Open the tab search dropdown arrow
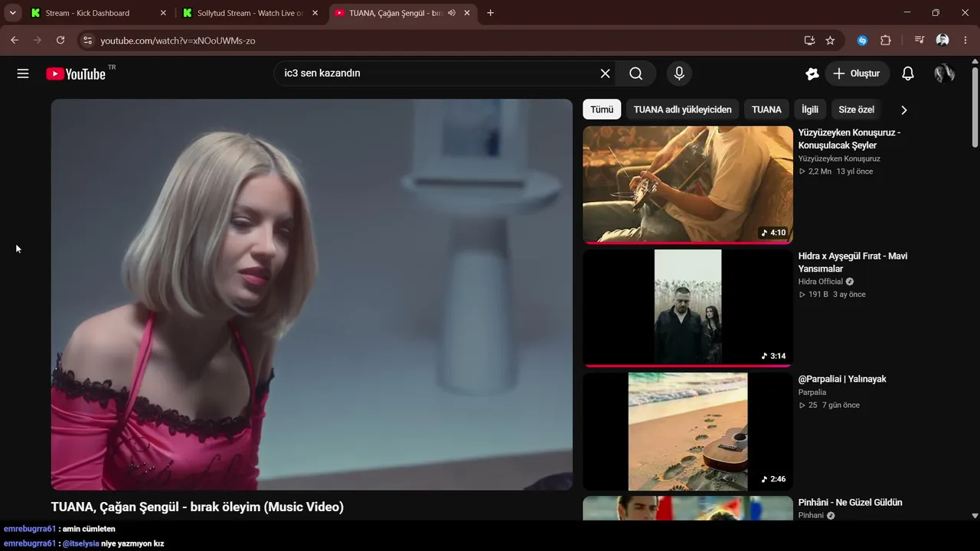This screenshot has height=551, width=980. click(x=12, y=13)
